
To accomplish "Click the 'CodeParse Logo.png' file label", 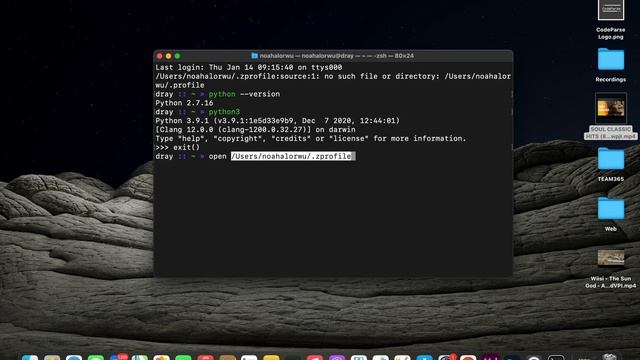I will 611,33.
